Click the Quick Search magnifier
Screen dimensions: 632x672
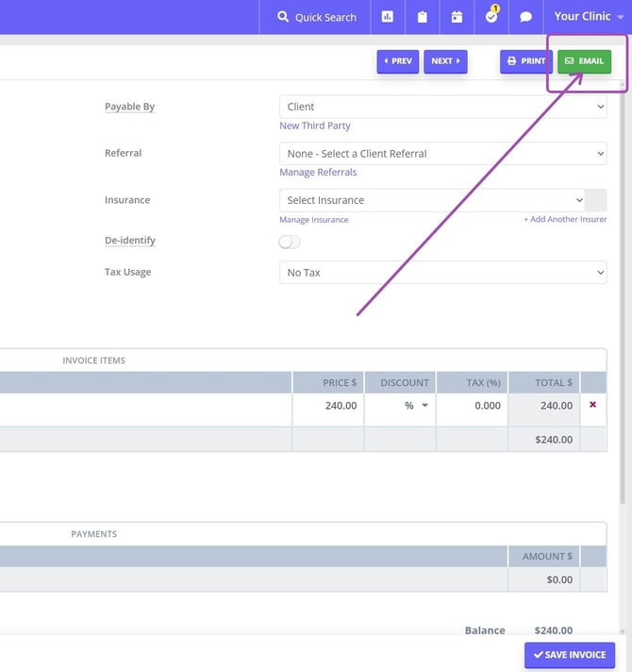[x=283, y=17]
